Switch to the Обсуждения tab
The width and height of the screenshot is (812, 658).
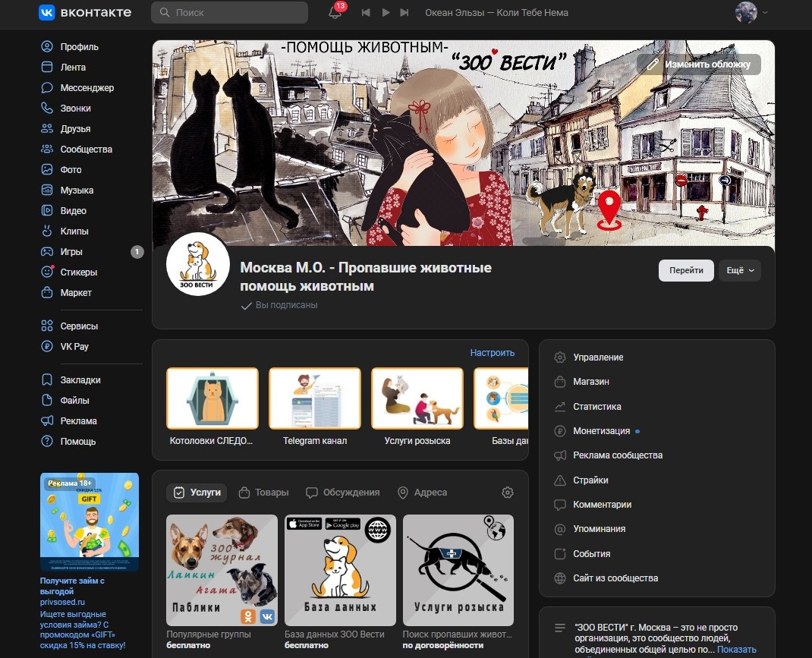[343, 493]
